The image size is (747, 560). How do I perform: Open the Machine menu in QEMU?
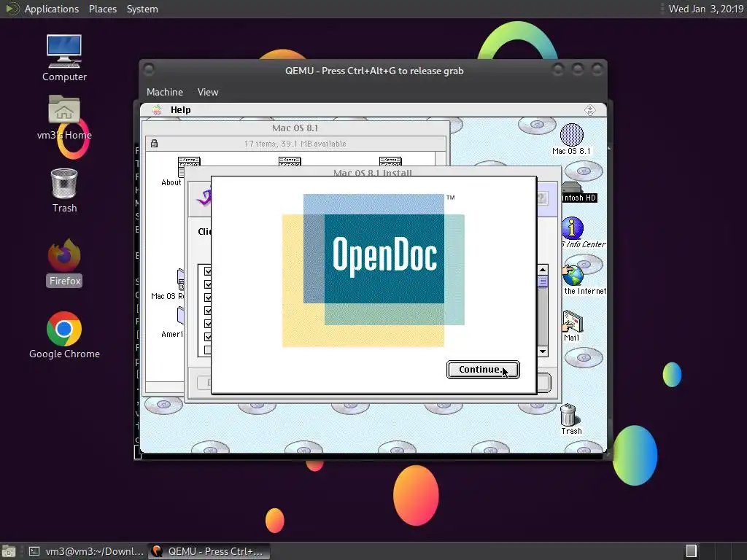pyautogui.click(x=164, y=92)
